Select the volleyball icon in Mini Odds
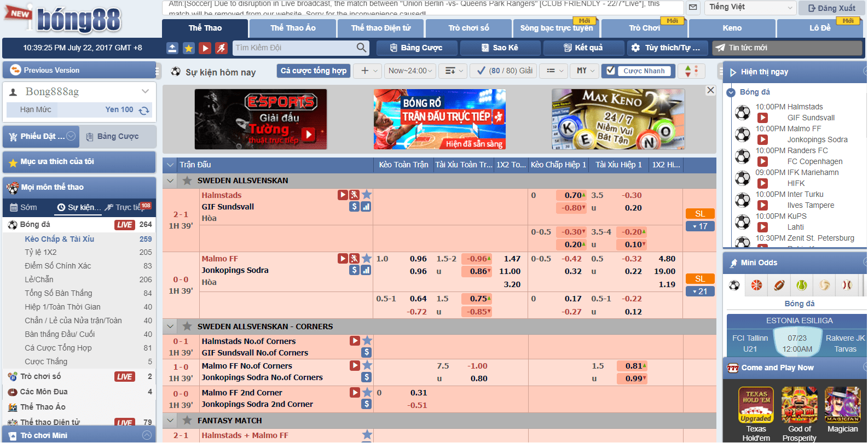868x443 pixels. [x=825, y=285]
